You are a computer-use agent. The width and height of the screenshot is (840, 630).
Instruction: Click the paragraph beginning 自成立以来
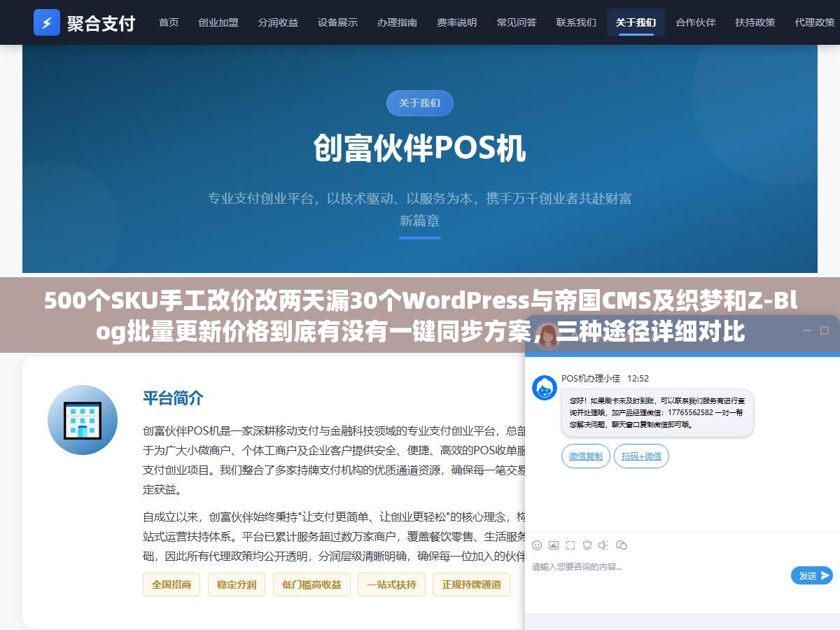[x=334, y=537]
